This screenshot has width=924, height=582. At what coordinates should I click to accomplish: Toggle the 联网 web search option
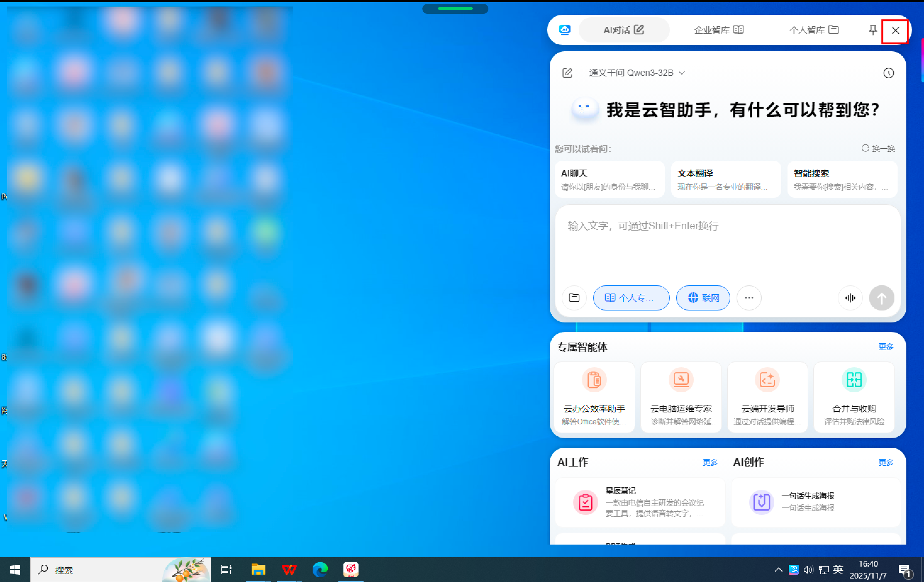[x=703, y=298]
